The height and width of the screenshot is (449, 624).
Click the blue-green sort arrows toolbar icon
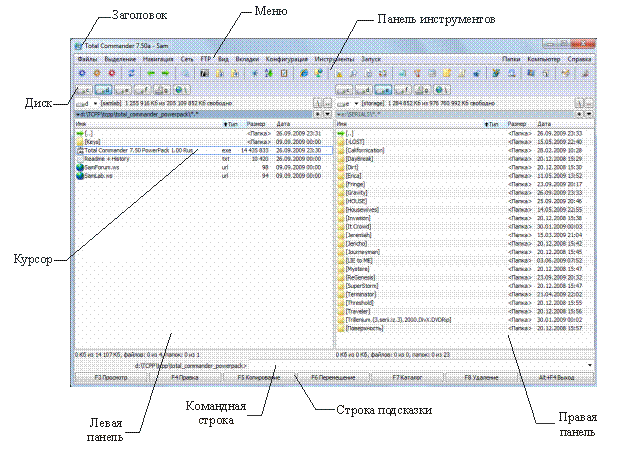pyautogui.click(x=269, y=73)
